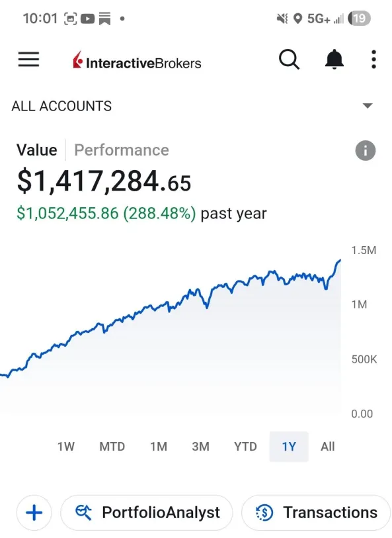Choose the MTD time range
The height and width of the screenshot is (538, 392).
pyautogui.click(x=112, y=447)
